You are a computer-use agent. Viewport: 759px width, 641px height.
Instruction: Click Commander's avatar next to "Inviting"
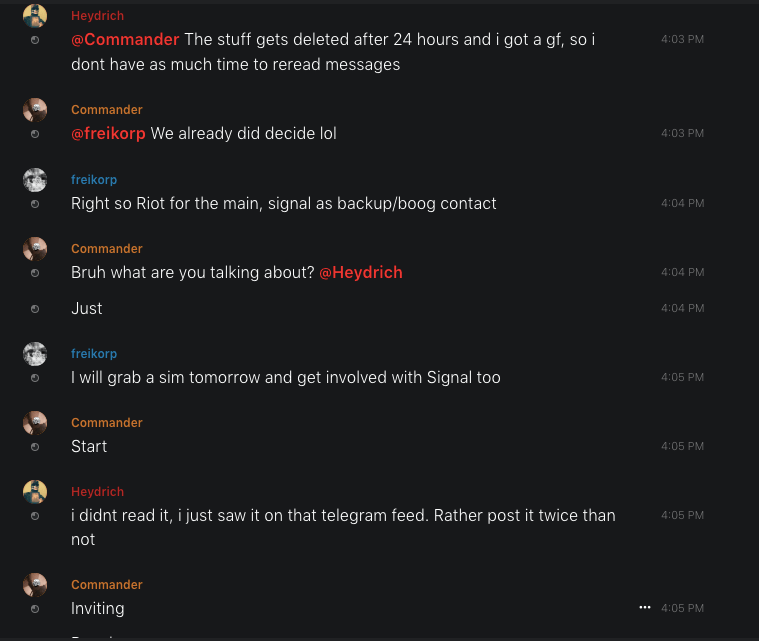(x=35, y=585)
